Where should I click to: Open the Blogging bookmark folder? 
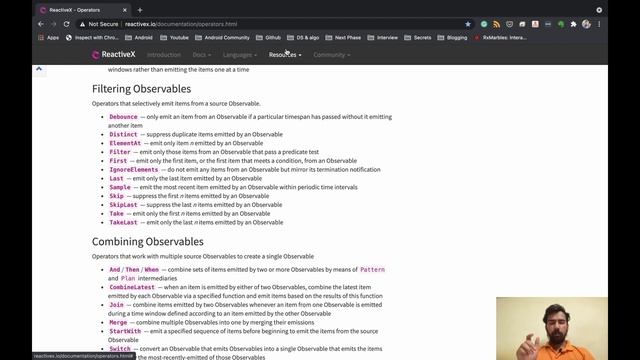coord(453,38)
